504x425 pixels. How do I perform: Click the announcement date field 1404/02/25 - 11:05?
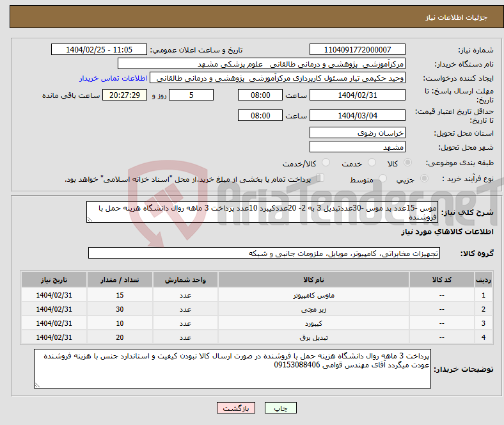tap(99, 49)
